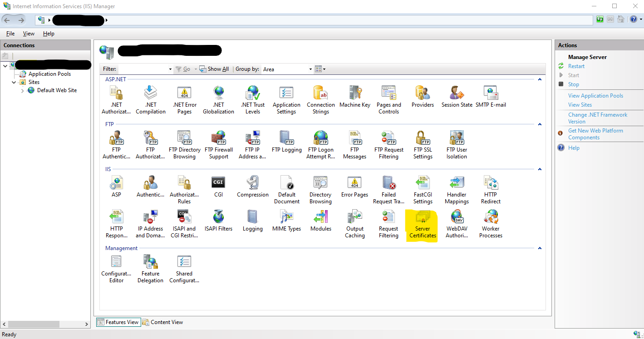The image size is (644, 339).
Task: Open the CGI feature icon
Action: point(218,187)
